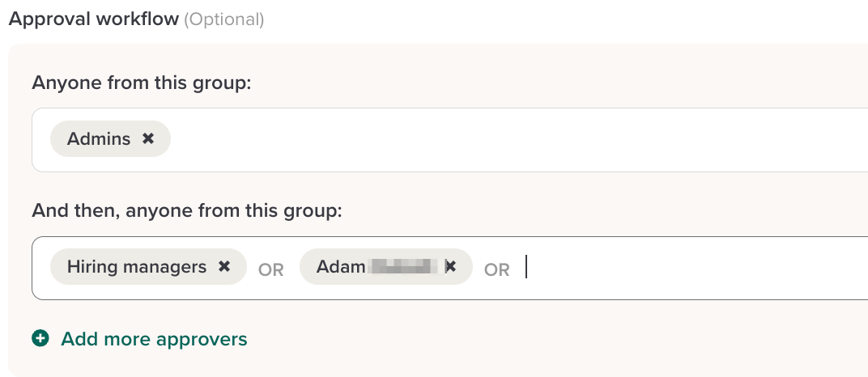Image resolution: width=868 pixels, height=377 pixels.
Task: Click the text cursor after the last OR
Action: 526,267
